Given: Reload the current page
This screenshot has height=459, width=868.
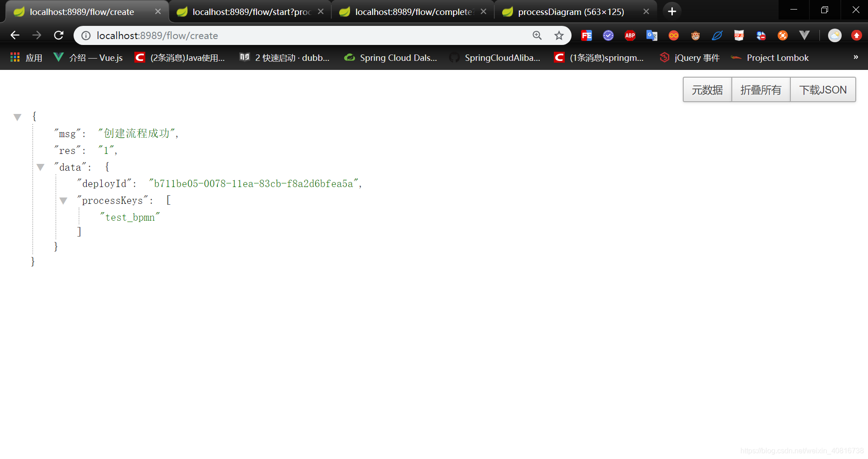Looking at the screenshot, I should point(59,35).
